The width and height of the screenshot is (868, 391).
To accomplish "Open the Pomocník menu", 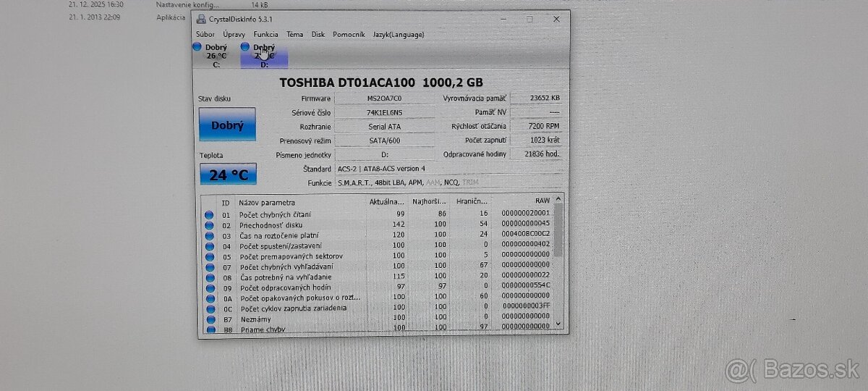I will coord(349,34).
